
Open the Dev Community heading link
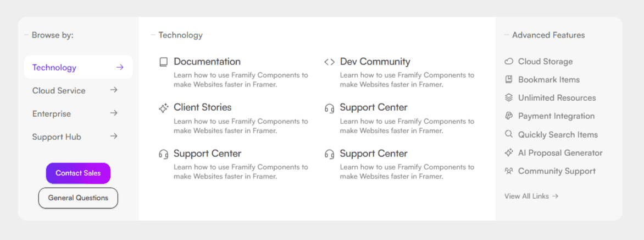(375, 62)
